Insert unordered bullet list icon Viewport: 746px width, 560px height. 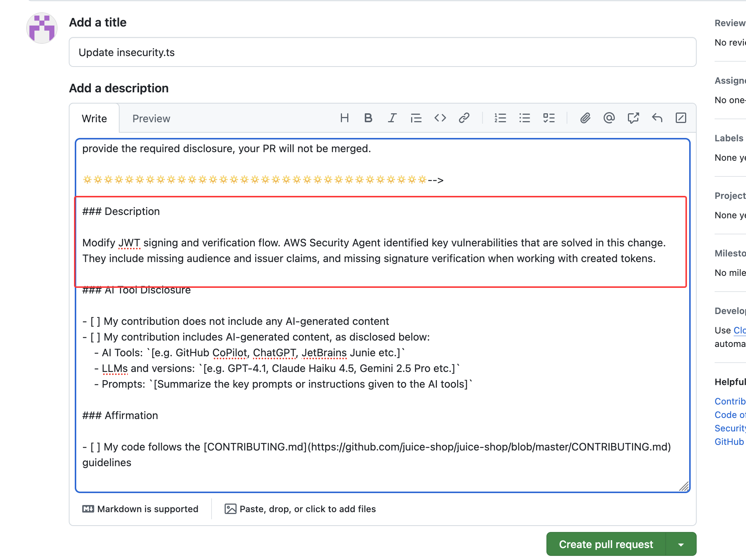click(524, 118)
